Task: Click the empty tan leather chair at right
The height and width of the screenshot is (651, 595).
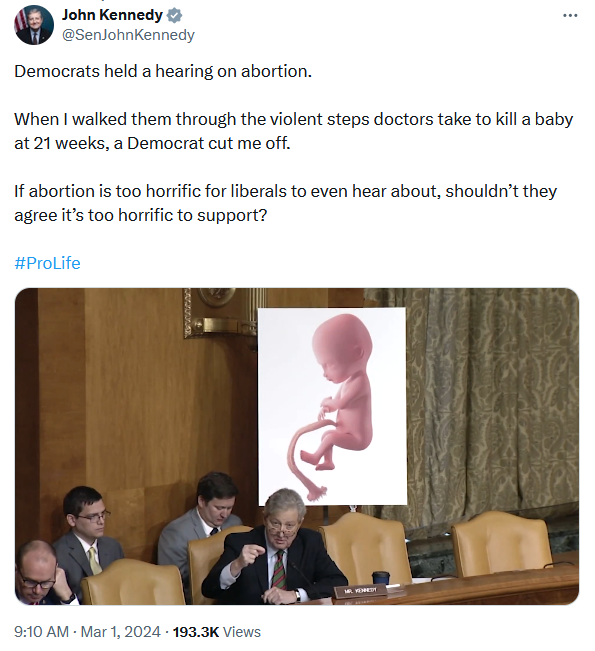Action: click(x=502, y=544)
